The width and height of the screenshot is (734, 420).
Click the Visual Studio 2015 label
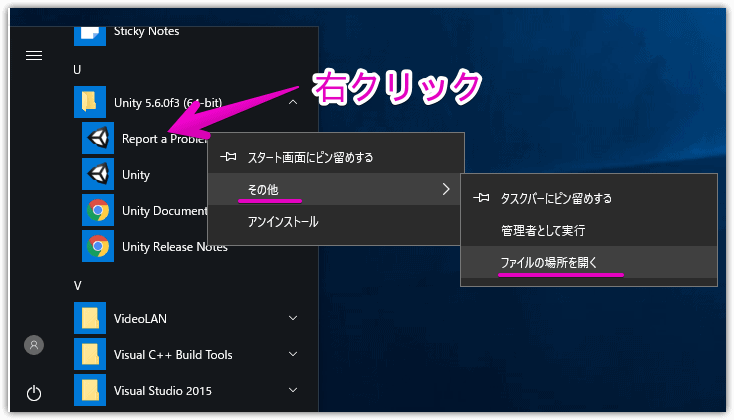162,391
